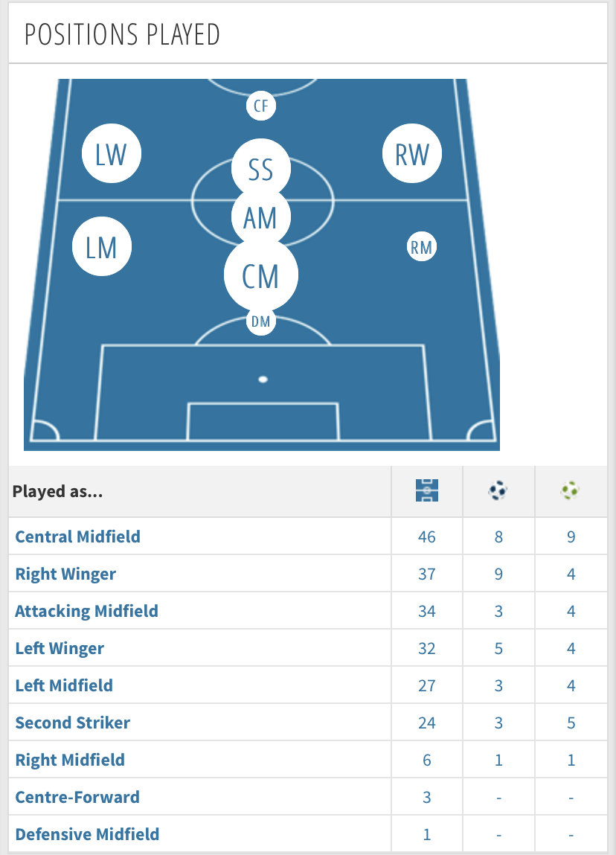Viewport: 616px width, 855px height.
Task: Open the Second Striker link
Action: (x=72, y=723)
